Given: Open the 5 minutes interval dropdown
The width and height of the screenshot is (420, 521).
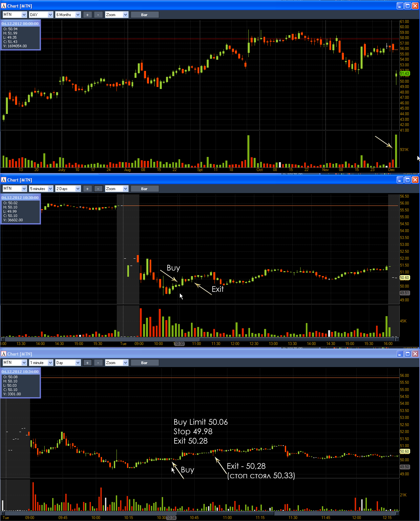Looking at the screenshot, I should click(41, 188).
